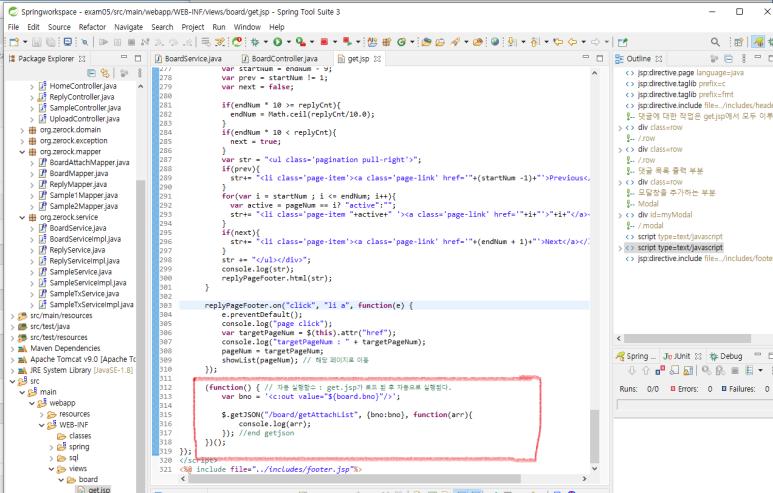Collapse the org.zerock.mapper package
Viewport: 773px width, 493px height.
(22, 152)
